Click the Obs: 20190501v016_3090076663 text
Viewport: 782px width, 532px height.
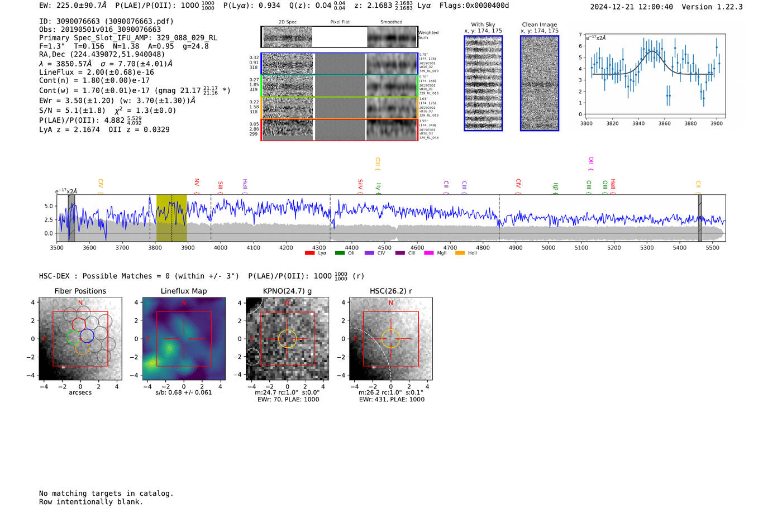point(100,30)
